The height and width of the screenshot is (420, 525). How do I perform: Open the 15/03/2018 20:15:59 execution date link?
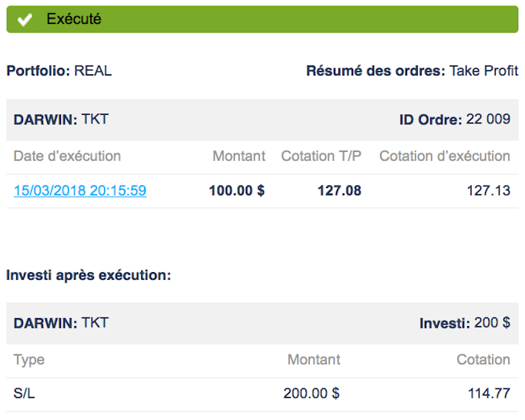click(x=80, y=191)
